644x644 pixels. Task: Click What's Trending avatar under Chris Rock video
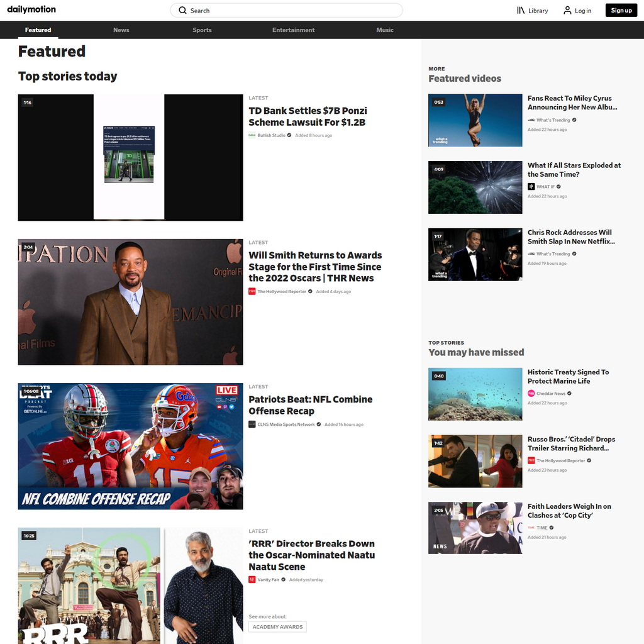(531, 254)
